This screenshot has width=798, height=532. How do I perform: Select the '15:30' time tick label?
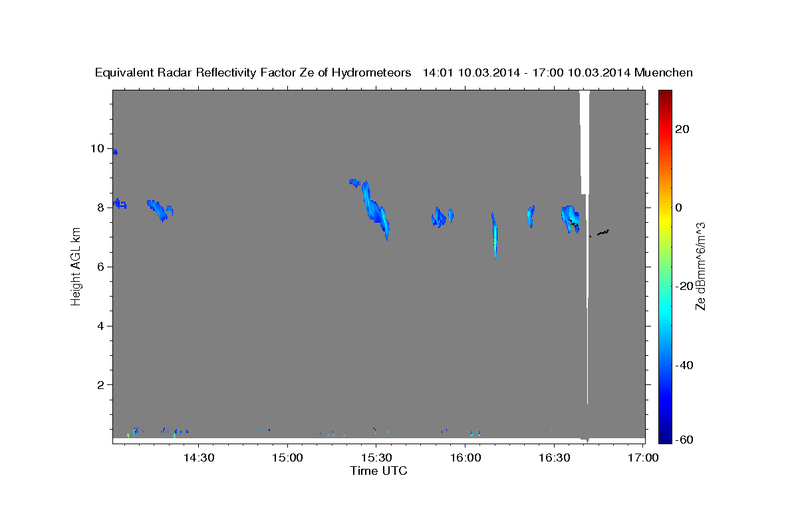(x=376, y=458)
